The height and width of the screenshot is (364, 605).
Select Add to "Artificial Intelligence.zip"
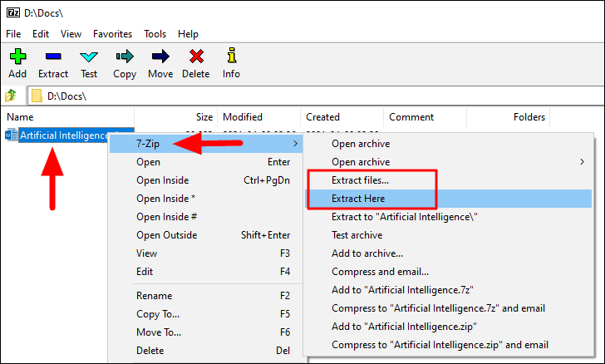click(x=449, y=327)
